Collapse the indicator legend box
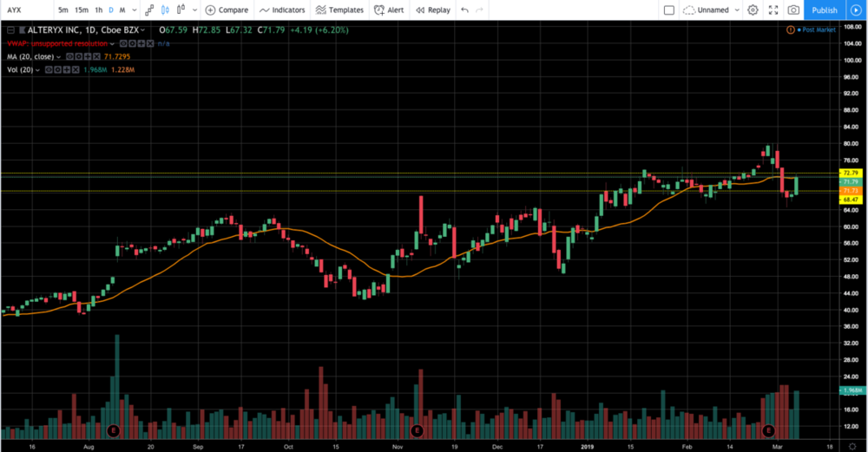The width and height of the screenshot is (868, 452). [x=10, y=29]
